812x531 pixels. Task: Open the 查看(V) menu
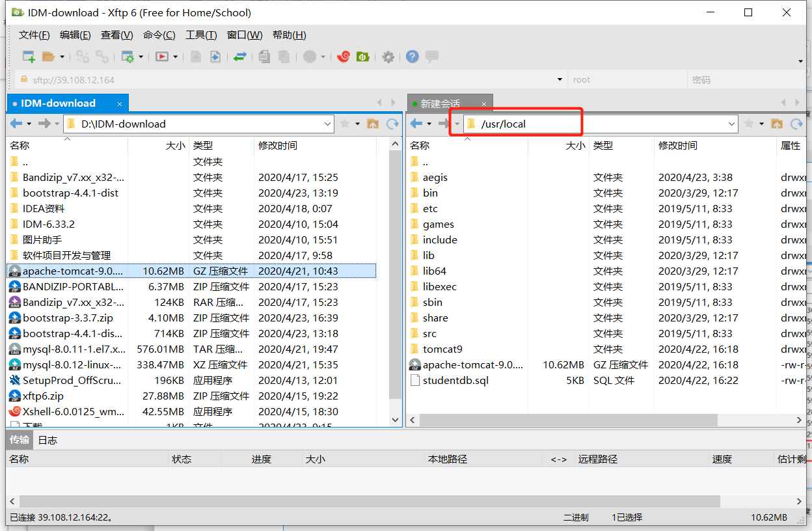[x=117, y=35]
